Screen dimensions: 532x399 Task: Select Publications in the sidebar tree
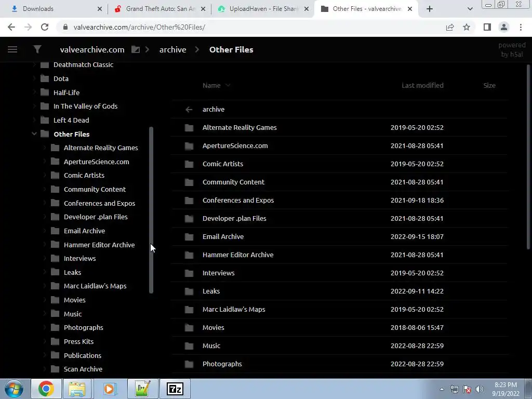point(83,355)
